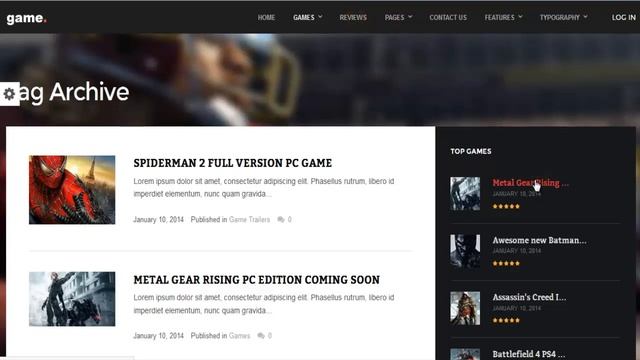Image resolution: width=640 pixels, height=360 pixels.
Task: Expand the Typography menu arrow
Action: pos(586,17)
